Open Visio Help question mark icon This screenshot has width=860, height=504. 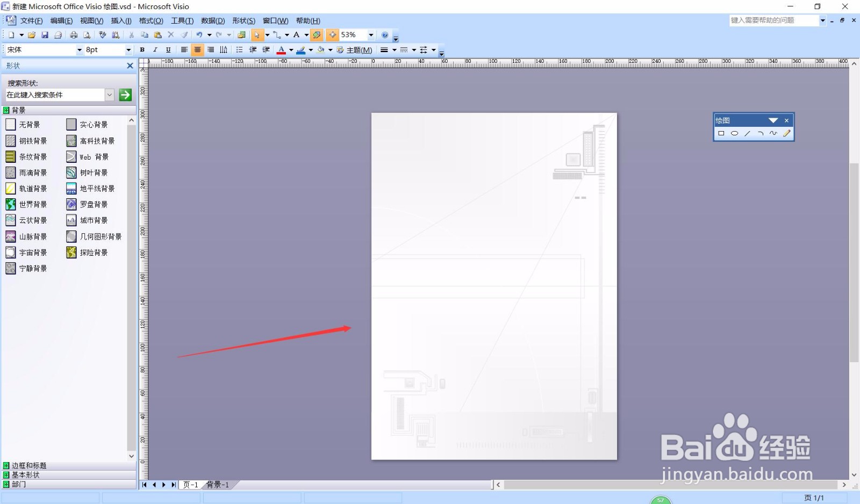(x=385, y=35)
